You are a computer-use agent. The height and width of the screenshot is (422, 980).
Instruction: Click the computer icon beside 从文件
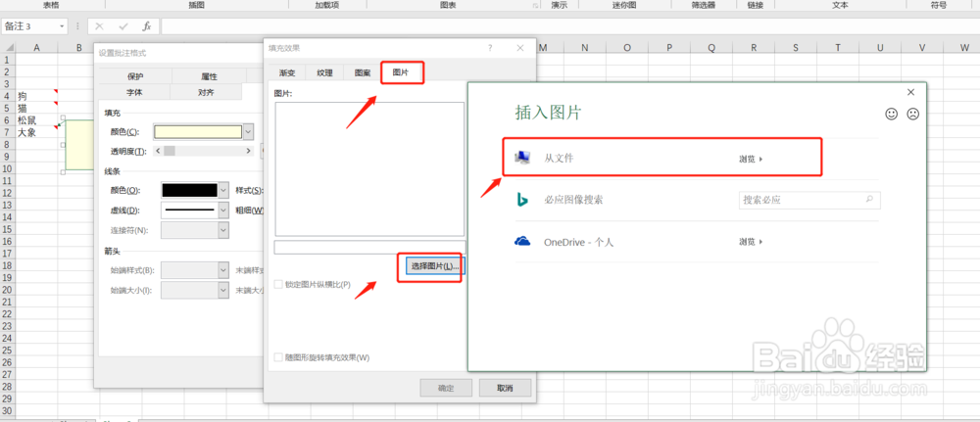click(x=522, y=158)
